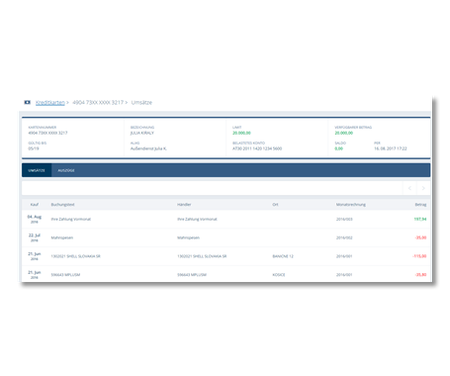
Task: Click the 4904 73XX XXXX 3217 breadcrumb
Action: pyautogui.click(x=98, y=102)
